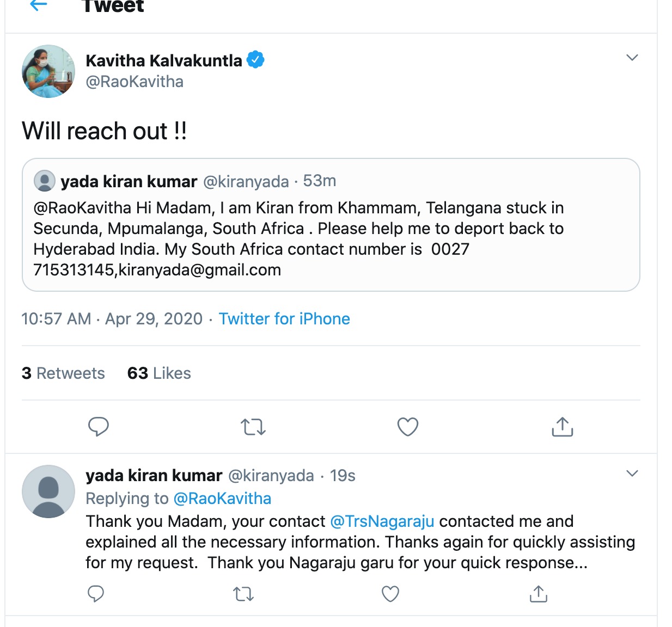Share the main tweet

tap(563, 427)
